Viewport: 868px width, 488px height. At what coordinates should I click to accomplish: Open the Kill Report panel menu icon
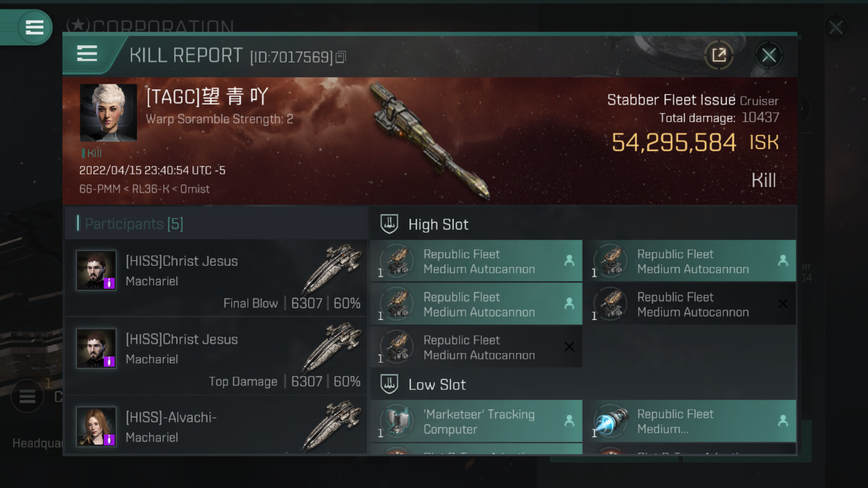click(x=87, y=54)
